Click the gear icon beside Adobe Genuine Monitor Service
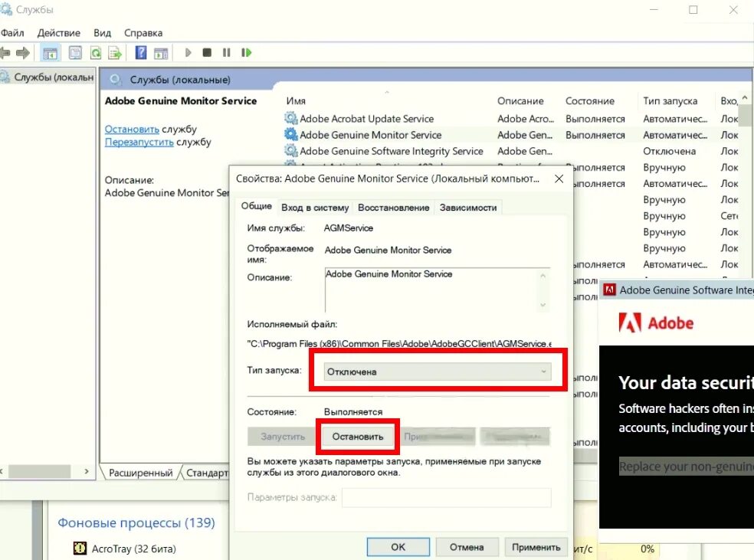The image size is (754, 560). coord(291,135)
